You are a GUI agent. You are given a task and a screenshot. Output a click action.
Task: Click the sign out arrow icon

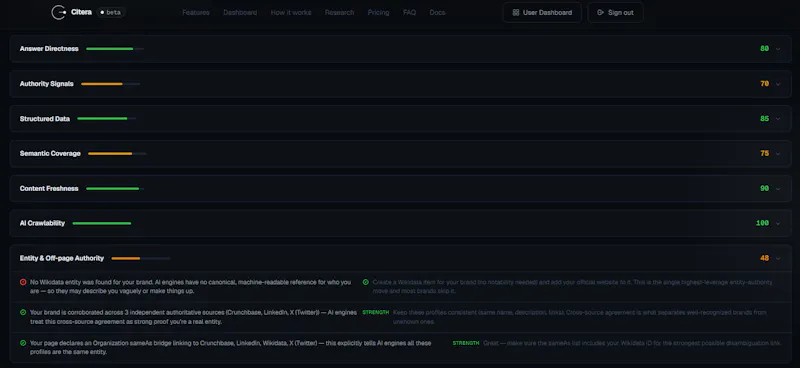tap(601, 12)
